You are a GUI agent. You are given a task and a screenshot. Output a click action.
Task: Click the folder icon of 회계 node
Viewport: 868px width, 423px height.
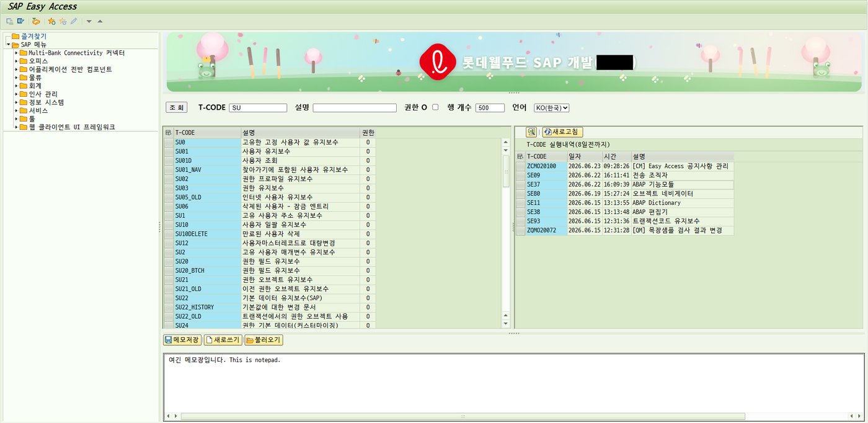pyautogui.click(x=24, y=86)
